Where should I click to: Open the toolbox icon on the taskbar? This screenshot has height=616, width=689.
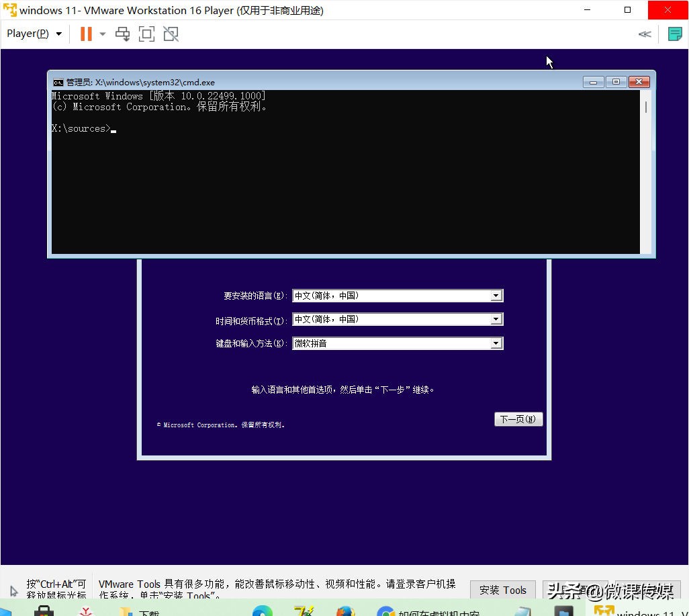pos(44,611)
